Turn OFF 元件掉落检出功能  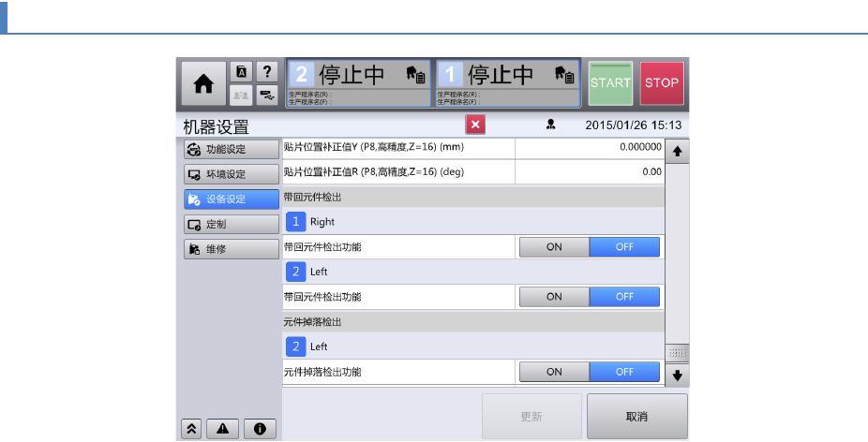(624, 372)
